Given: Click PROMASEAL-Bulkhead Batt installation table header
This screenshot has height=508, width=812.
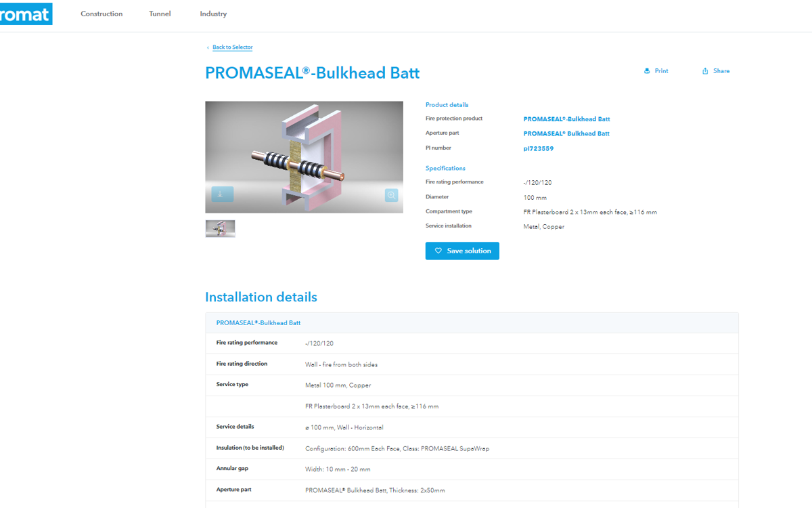Looking at the screenshot, I should coord(258,323).
